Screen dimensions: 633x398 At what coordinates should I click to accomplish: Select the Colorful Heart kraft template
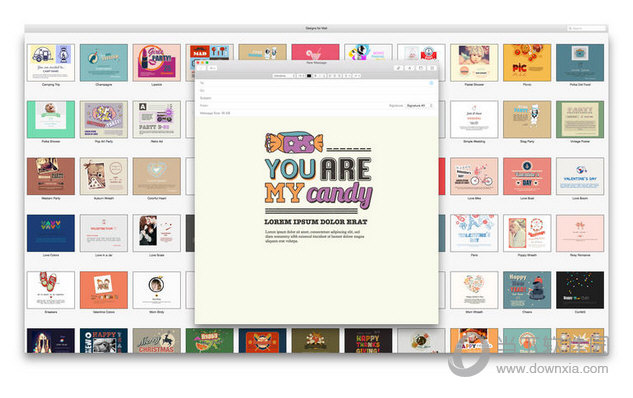pyautogui.click(x=157, y=176)
